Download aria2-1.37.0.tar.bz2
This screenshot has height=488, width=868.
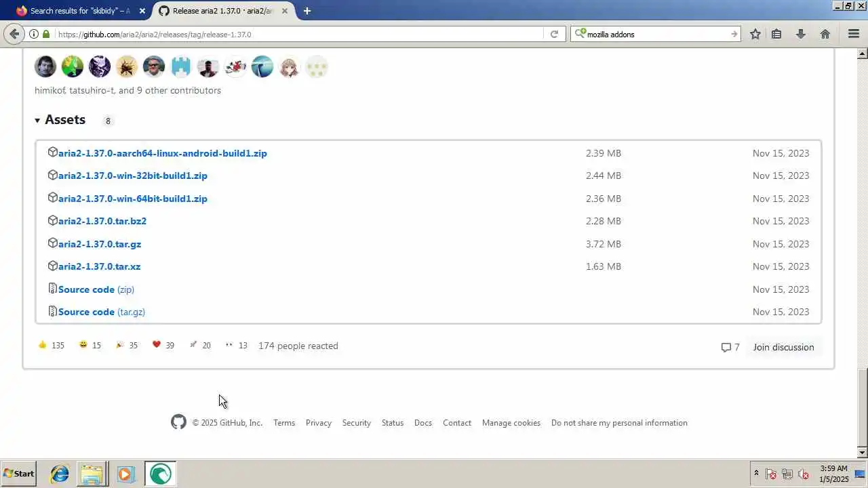click(102, 221)
